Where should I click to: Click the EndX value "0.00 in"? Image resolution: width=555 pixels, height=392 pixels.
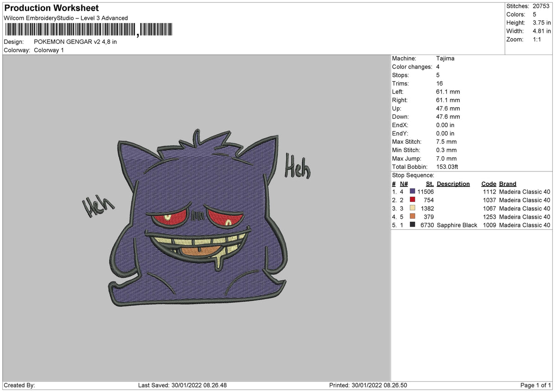pos(445,125)
